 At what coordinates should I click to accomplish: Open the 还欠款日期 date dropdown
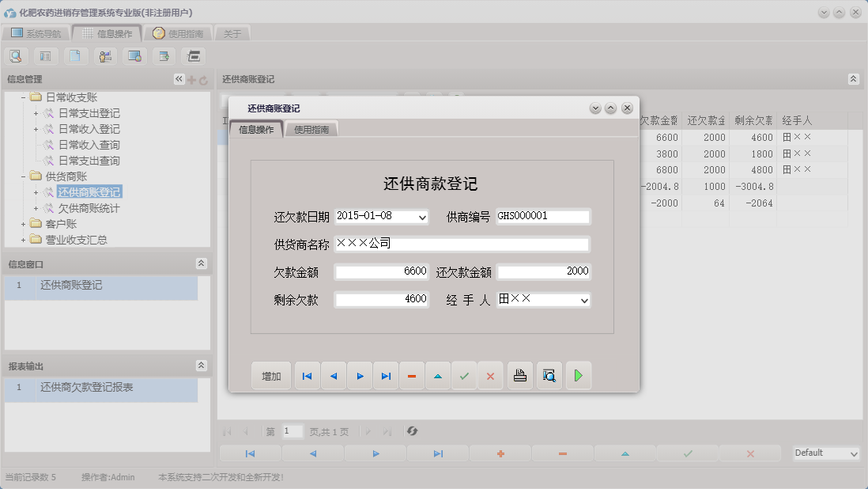(422, 217)
